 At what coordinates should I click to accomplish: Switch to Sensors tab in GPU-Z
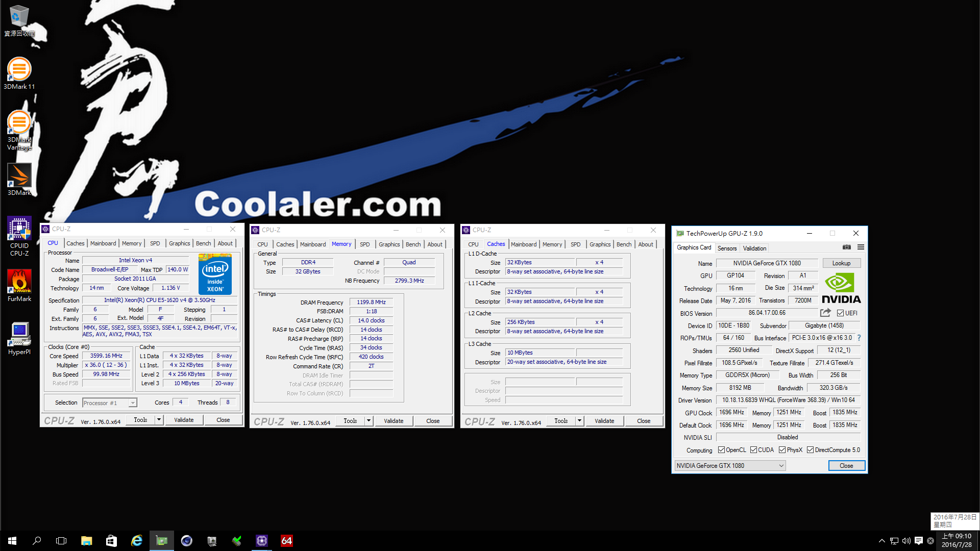pyautogui.click(x=727, y=248)
